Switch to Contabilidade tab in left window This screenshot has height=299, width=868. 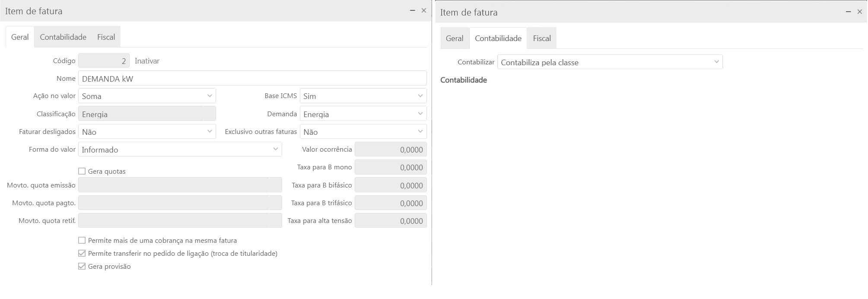pyautogui.click(x=63, y=37)
